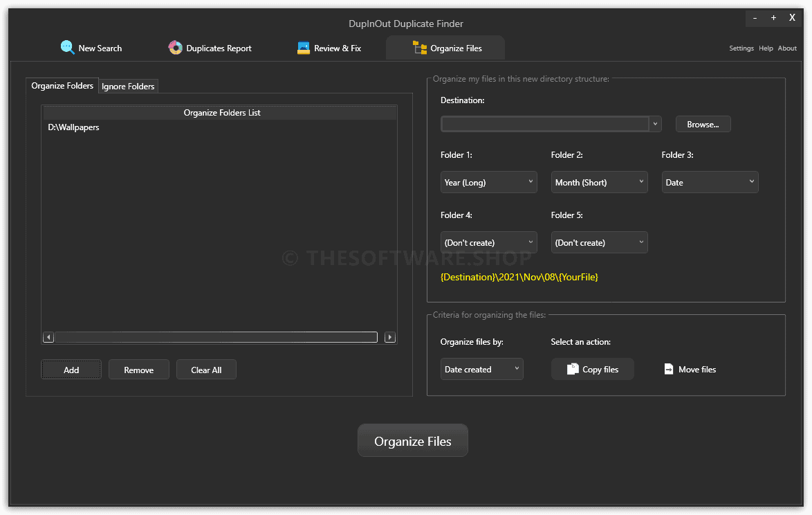Open the Duplicates Report tab
This screenshot has width=812, height=515.
(210, 48)
